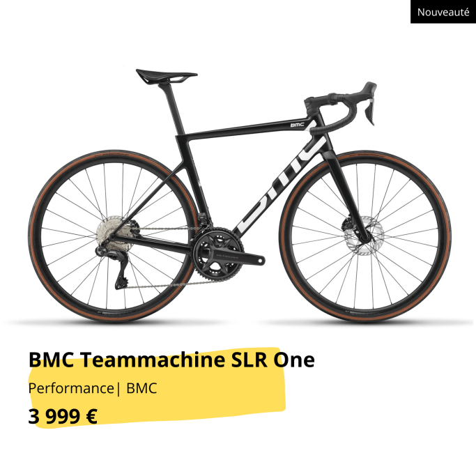Click the small BMC logo on the top tube
The width and height of the screenshot is (476, 476).
coord(297,125)
